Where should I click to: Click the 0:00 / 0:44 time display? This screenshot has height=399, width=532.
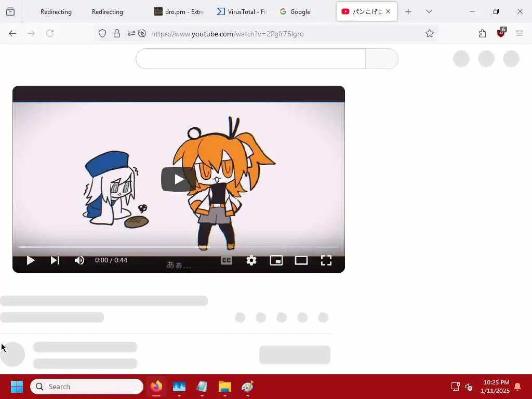[111, 260]
